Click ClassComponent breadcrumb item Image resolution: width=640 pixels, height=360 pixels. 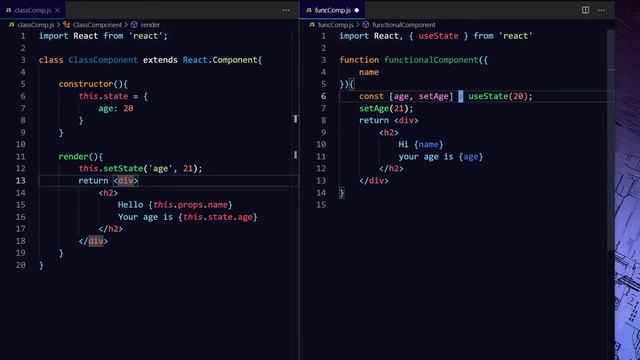97,25
